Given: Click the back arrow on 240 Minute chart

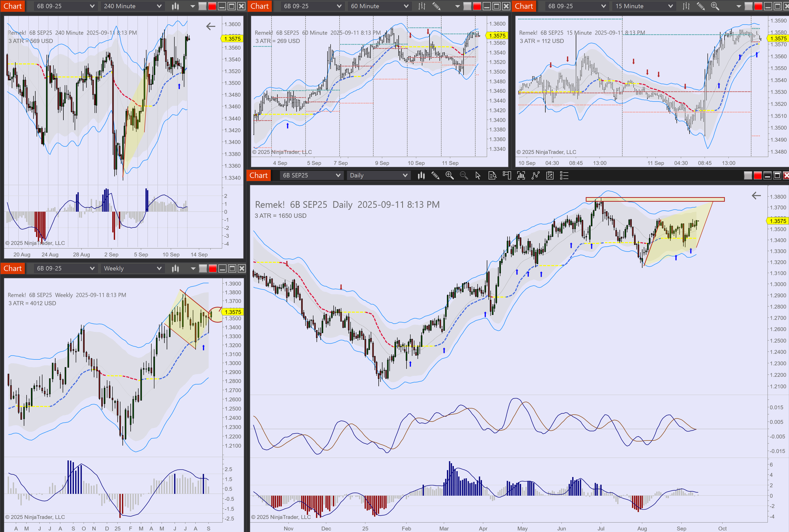Looking at the screenshot, I should pos(211,26).
